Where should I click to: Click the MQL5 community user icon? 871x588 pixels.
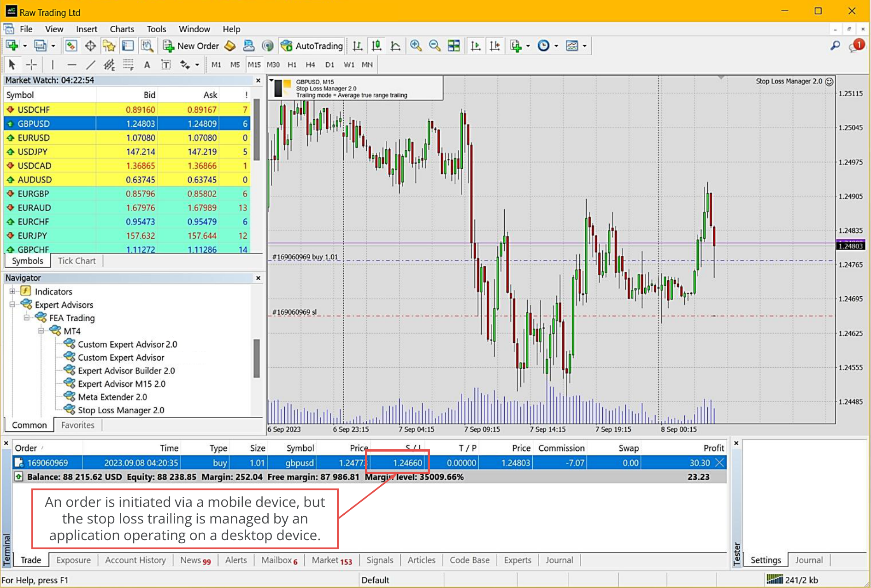[248, 46]
